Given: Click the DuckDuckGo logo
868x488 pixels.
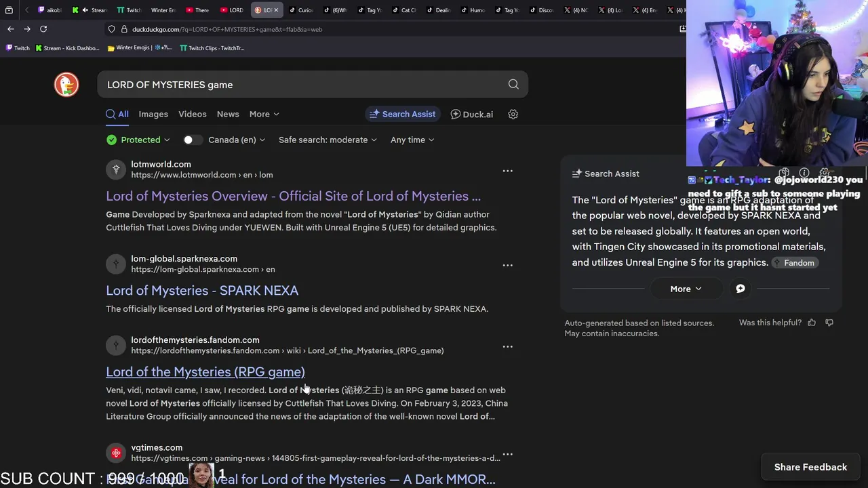Looking at the screenshot, I should click(66, 85).
